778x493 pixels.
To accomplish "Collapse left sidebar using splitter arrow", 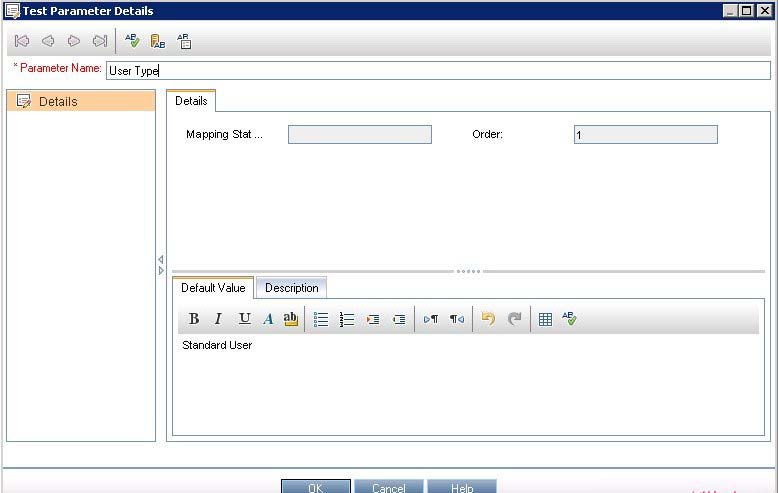I will click(160, 259).
